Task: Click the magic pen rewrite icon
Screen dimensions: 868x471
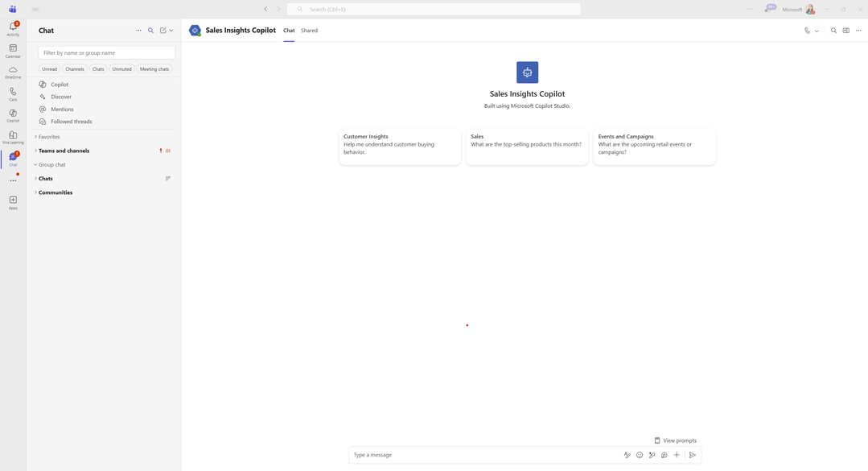Action: 652,455
